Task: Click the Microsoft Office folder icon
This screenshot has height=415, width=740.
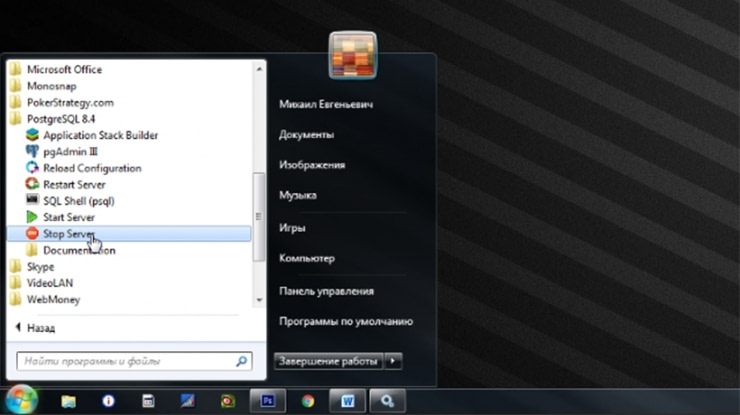Action: (x=16, y=69)
